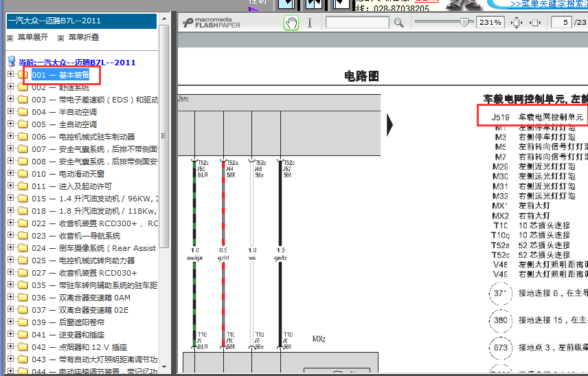Click the 电路图 page heading
Screen dimensions: 588x376
coord(361,76)
